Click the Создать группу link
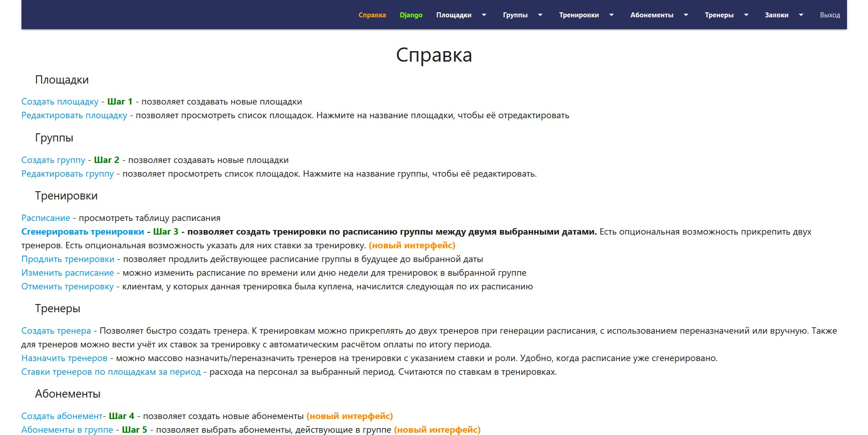The width and height of the screenshot is (868, 435). click(53, 160)
